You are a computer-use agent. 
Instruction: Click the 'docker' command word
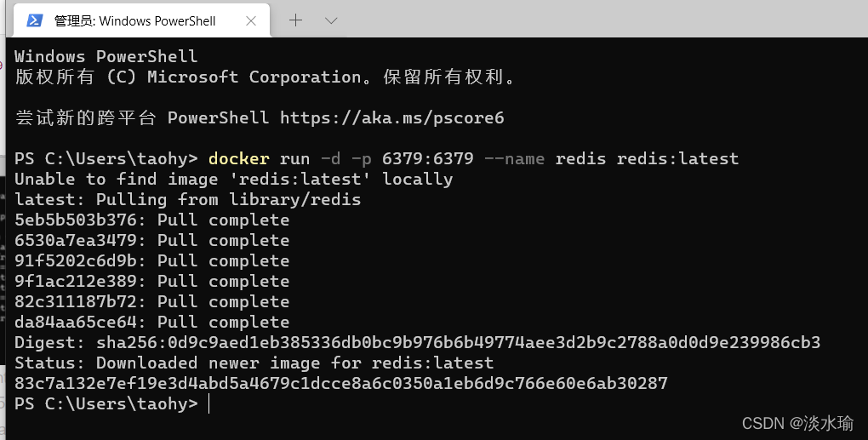click(x=238, y=159)
